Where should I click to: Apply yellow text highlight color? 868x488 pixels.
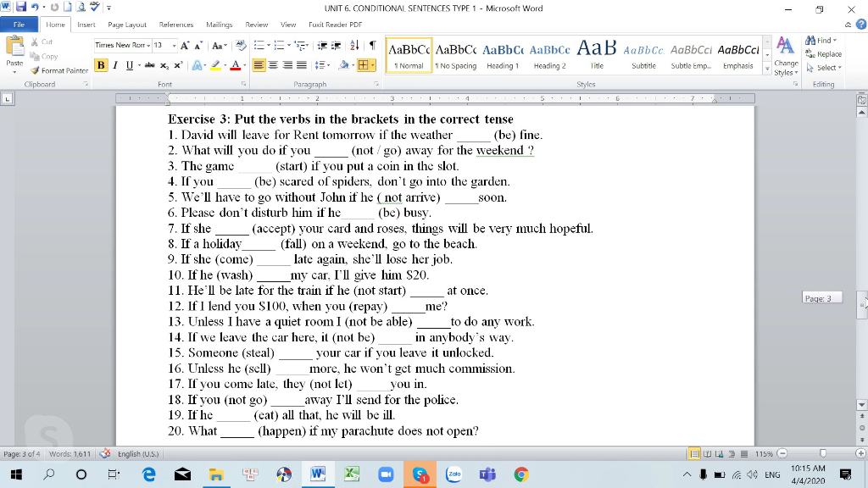(216, 65)
